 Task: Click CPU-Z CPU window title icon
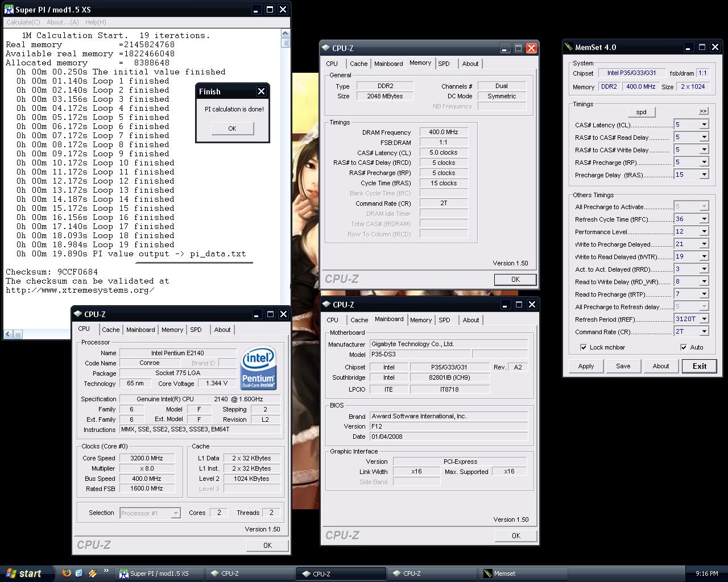click(77, 314)
